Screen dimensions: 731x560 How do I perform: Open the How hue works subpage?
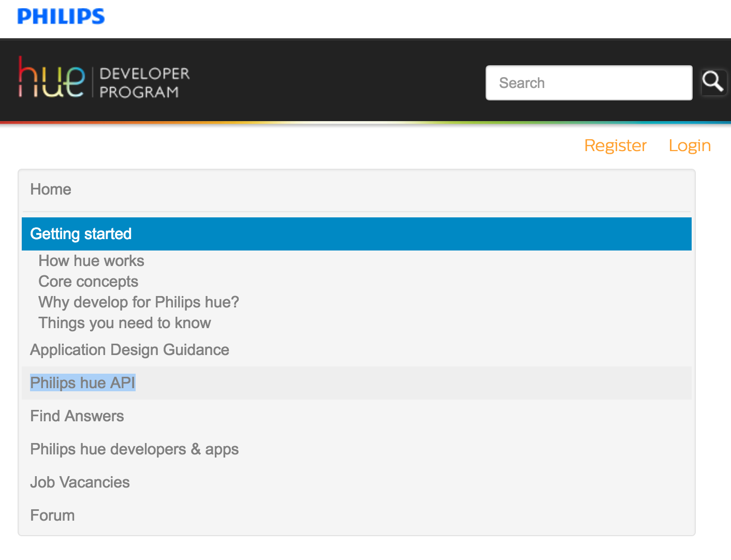[x=91, y=261]
